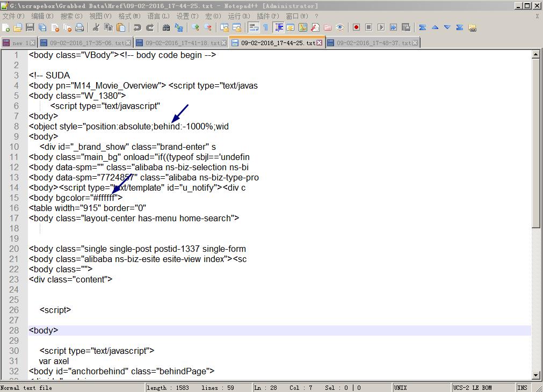Click the scrollbar down arrow

click(535, 375)
